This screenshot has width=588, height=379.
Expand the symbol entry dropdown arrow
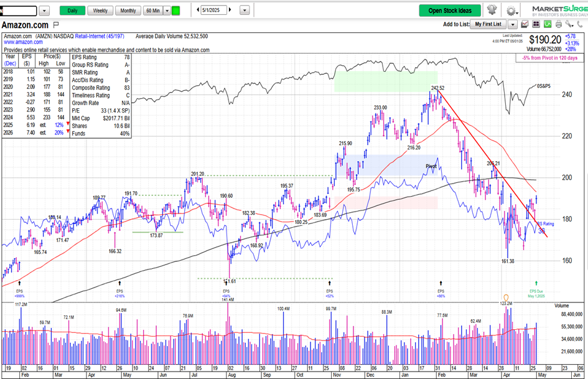pyautogui.click(x=44, y=11)
